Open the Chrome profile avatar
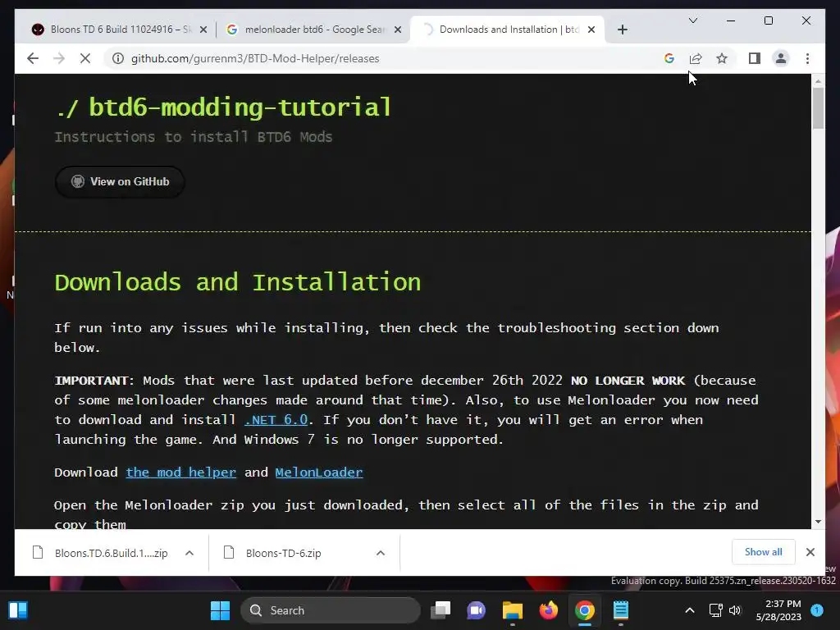The height and width of the screenshot is (630, 840). tap(781, 58)
